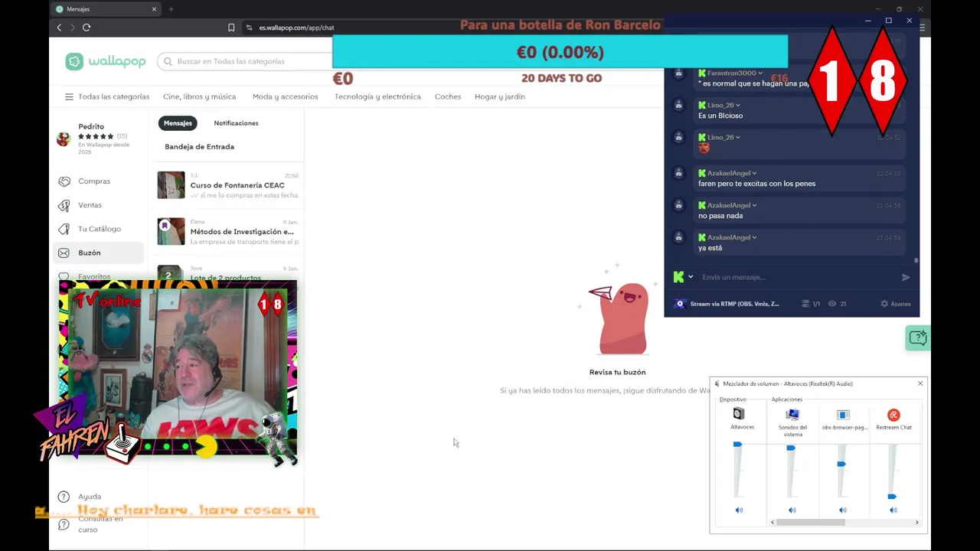
Task: Click the viewers eye icon in chat
Action: (831, 304)
